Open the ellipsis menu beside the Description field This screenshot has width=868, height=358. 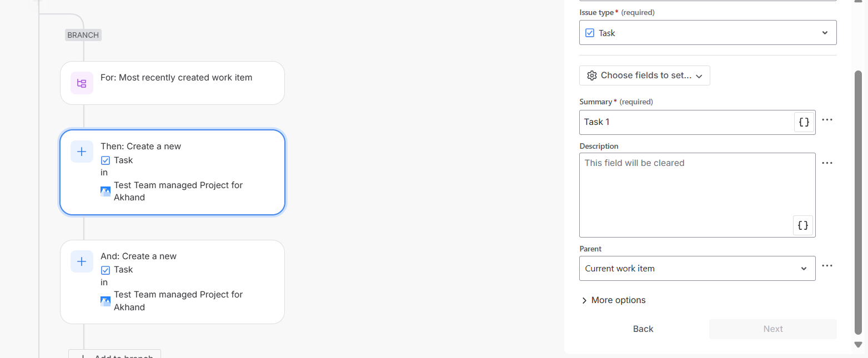(827, 162)
